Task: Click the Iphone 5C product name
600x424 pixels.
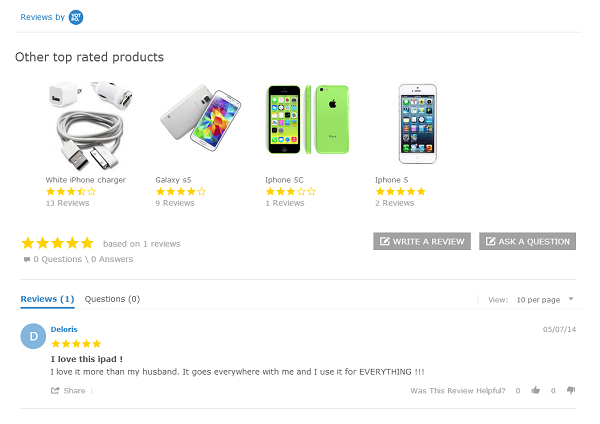Action: [x=284, y=180]
